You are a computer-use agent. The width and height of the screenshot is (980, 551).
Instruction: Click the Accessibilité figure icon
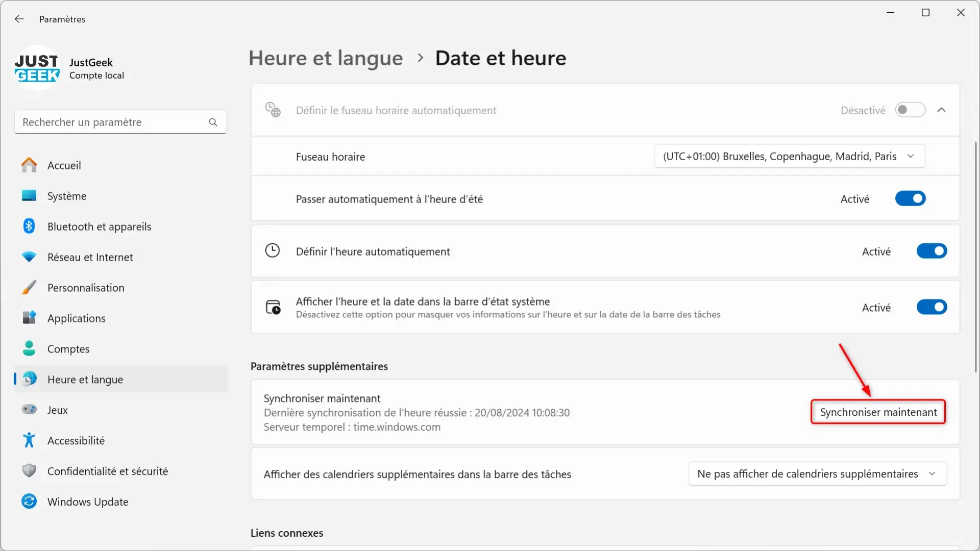tap(29, 440)
